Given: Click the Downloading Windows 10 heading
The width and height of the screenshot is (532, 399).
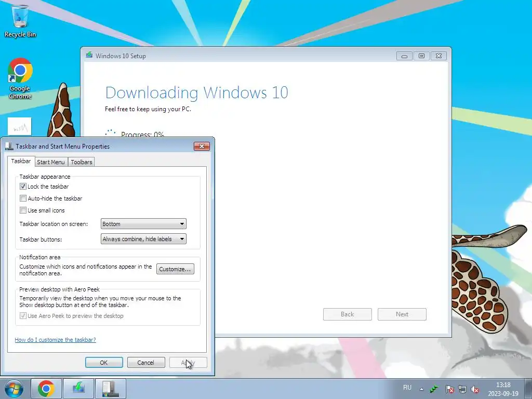Looking at the screenshot, I should pyautogui.click(x=196, y=92).
